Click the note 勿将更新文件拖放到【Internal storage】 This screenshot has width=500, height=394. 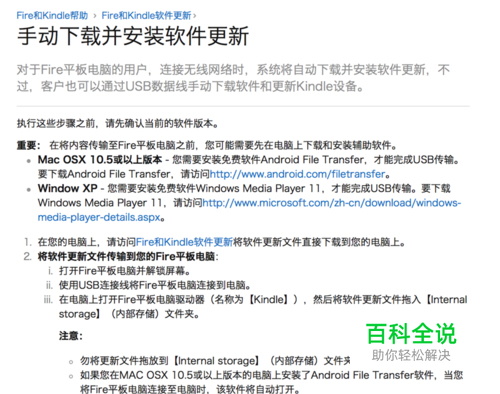(215, 361)
